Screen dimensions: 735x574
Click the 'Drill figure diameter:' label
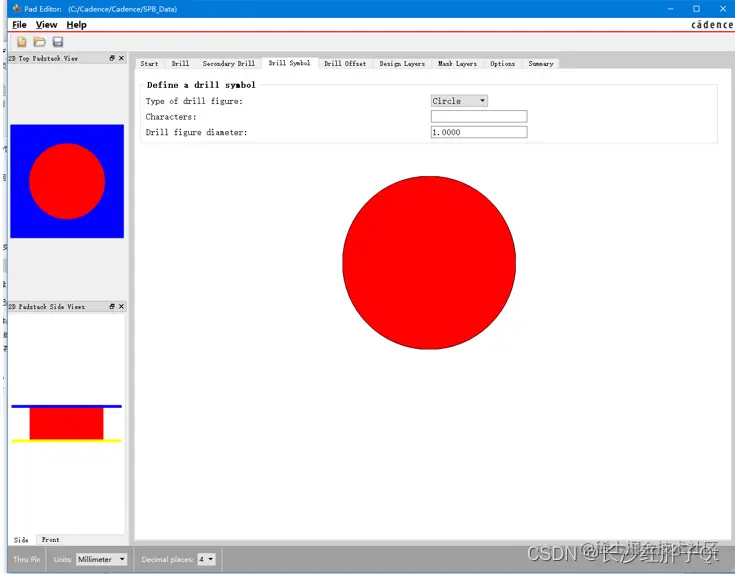196,132
